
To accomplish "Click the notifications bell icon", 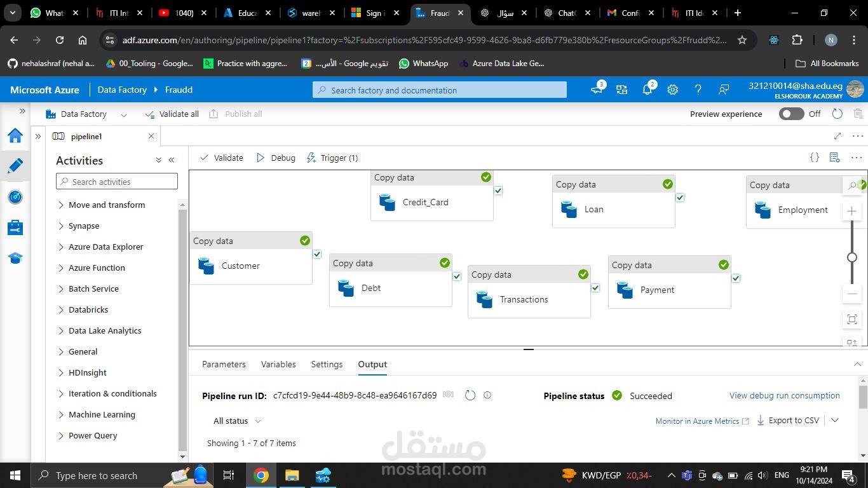I will coord(648,90).
